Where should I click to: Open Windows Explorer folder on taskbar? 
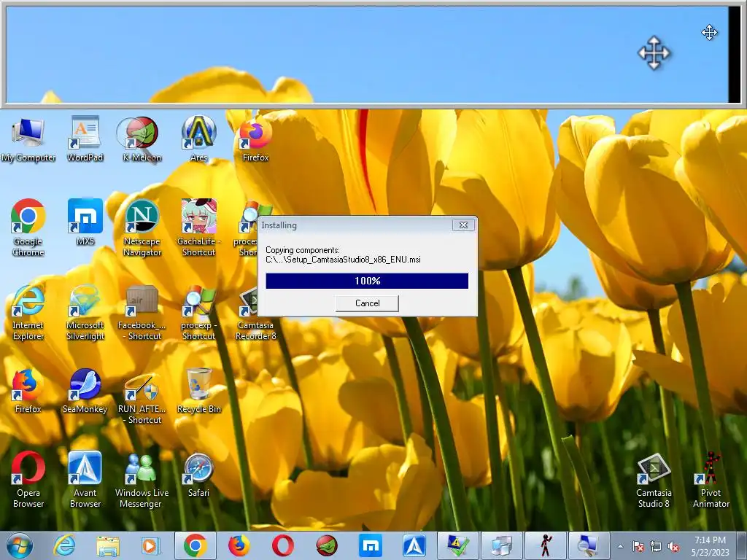(108, 545)
